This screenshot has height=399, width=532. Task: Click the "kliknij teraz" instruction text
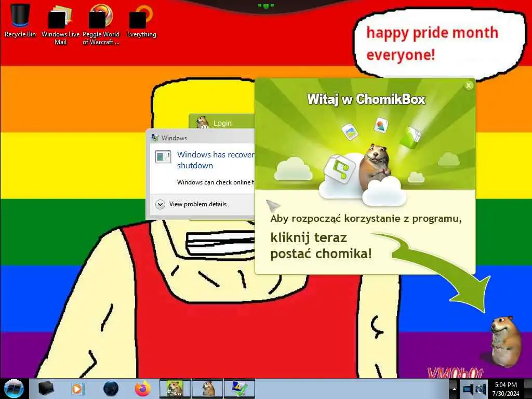coord(309,237)
